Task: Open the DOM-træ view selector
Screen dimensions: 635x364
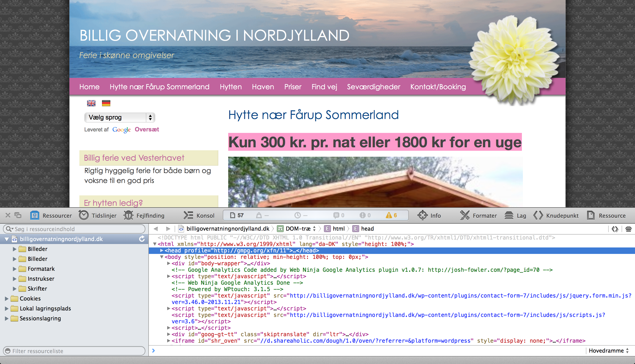Action: pyautogui.click(x=297, y=229)
